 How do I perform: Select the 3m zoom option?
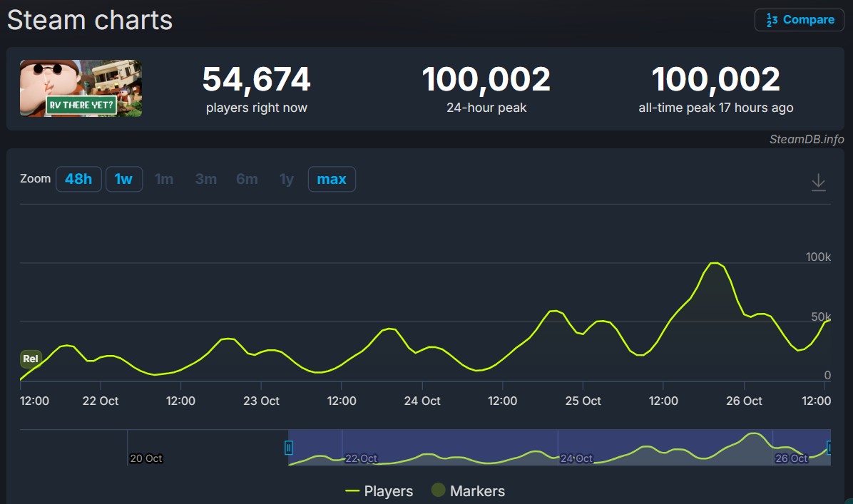click(x=206, y=179)
